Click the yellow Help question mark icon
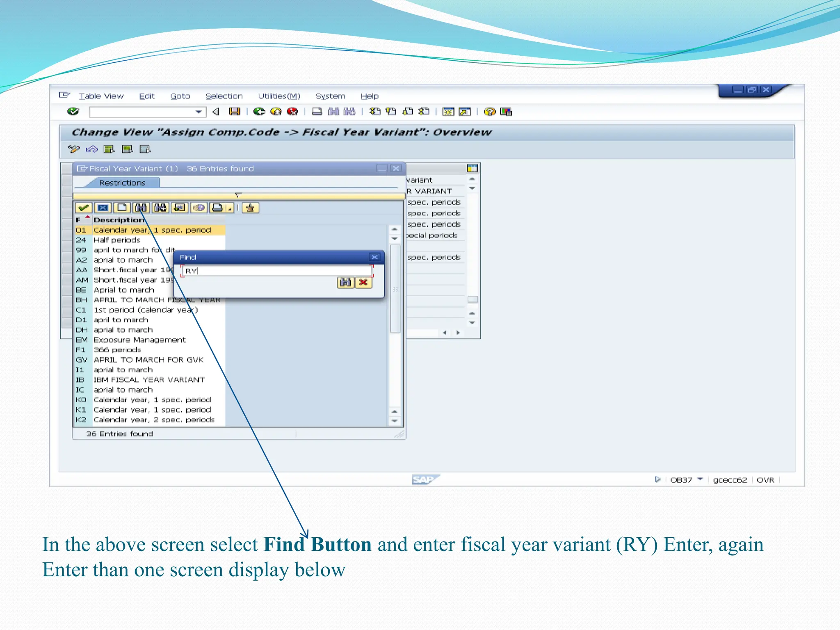The width and height of the screenshot is (840, 630). tap(489, 112)
